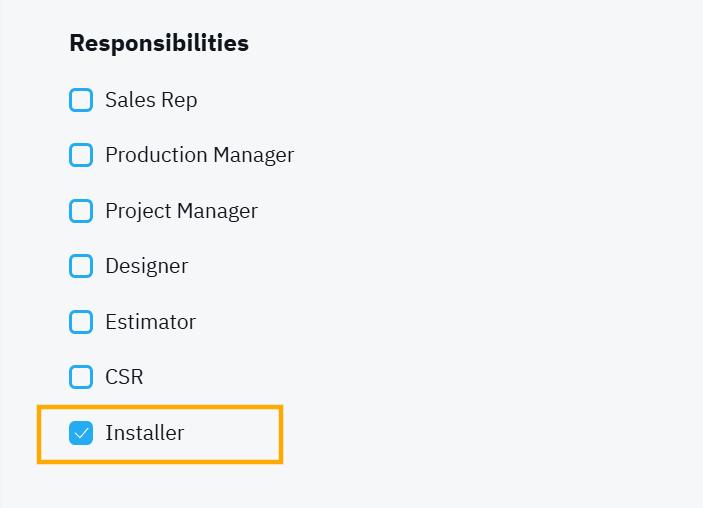Click the 'Project Manager' label text
The image size is (703, 508).
tap(181, 211)
